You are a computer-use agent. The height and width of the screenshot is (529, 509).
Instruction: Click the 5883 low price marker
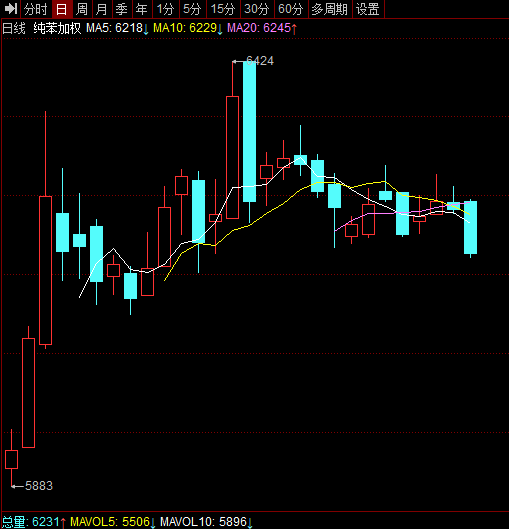click(x=39, y=486)
